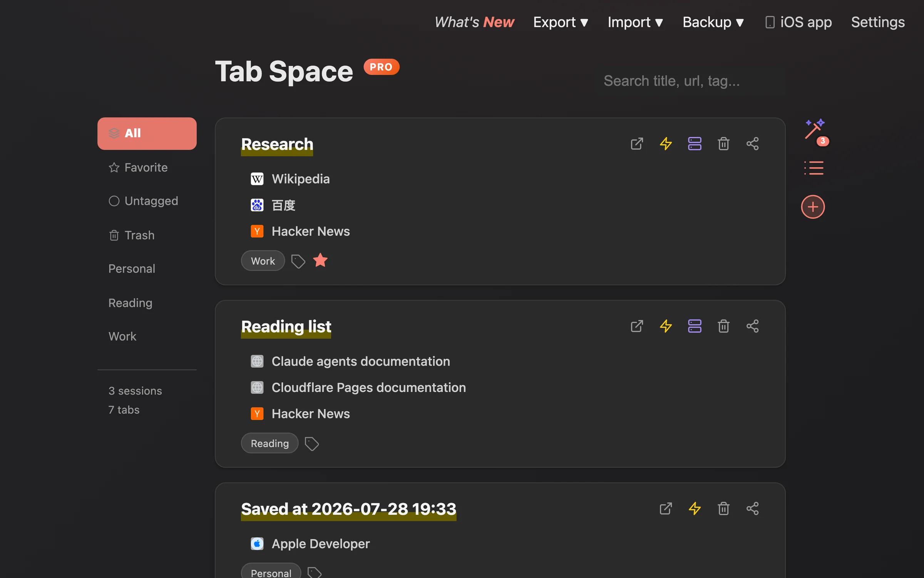Click the stacked rows icon for Research
This screenshot has height=578, width=924.
coord(695,144)
